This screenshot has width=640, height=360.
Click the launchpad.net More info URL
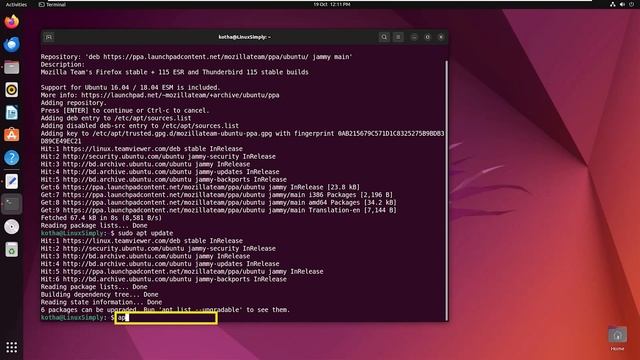coord(180,95)
